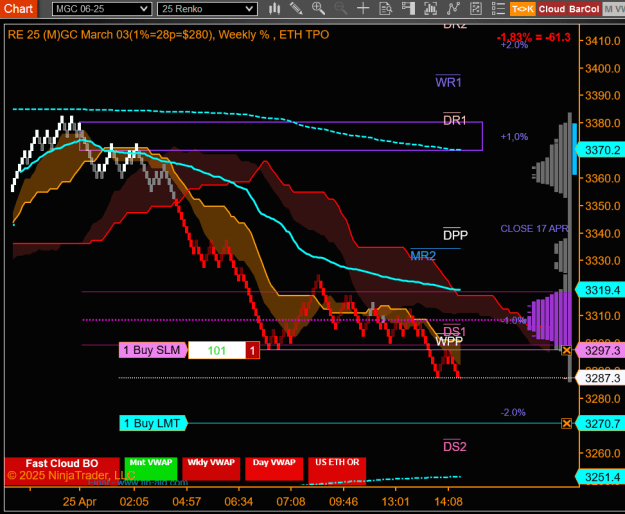625x514 pixels.
Task: Click the 3287.3 current price marker
Action: click(x=600, y=378)
